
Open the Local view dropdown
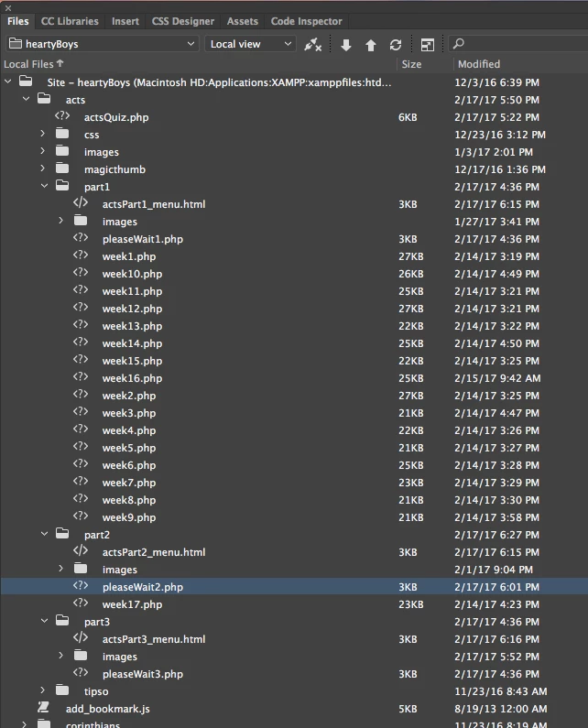point(250,44)
